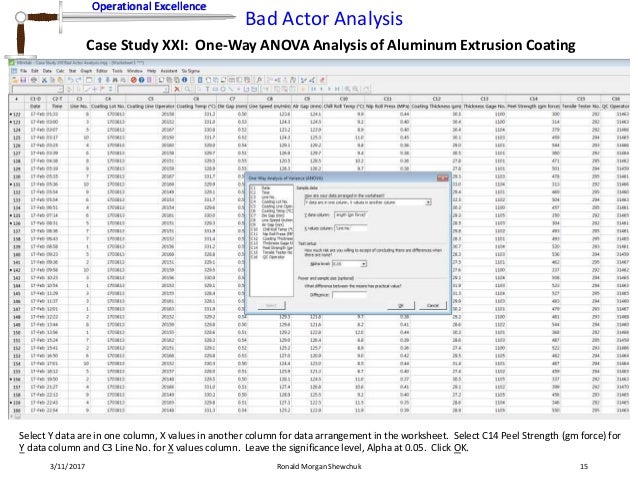Click worksheet column header C2-T

point(57,99)
